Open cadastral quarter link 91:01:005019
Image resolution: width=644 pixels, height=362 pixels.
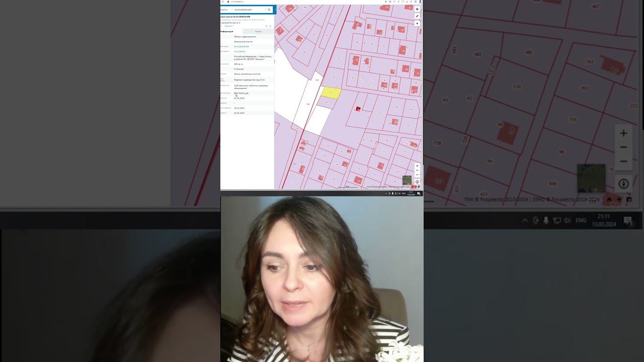(x=239, y=52)
